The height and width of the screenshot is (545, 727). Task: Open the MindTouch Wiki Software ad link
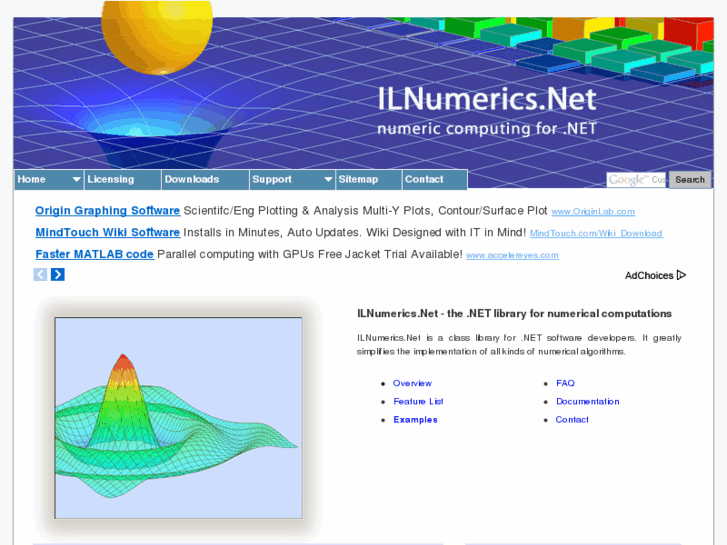(x=108, y=232)
